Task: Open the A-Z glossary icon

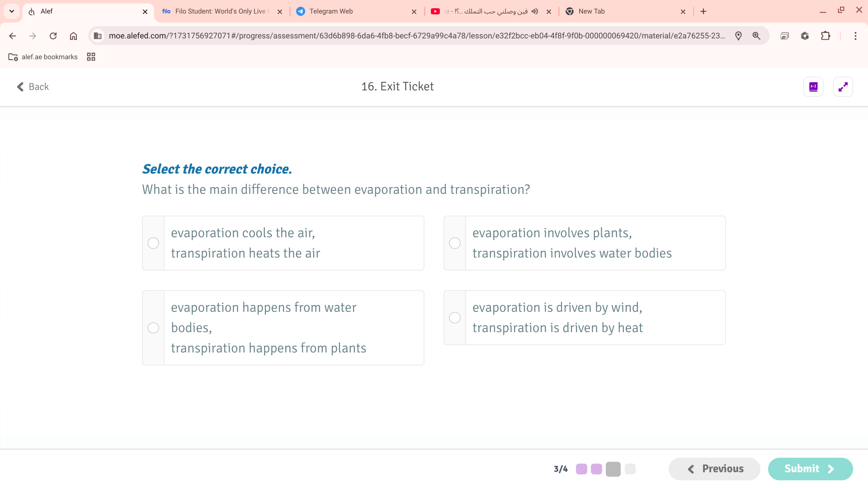Action: (813, 87)
